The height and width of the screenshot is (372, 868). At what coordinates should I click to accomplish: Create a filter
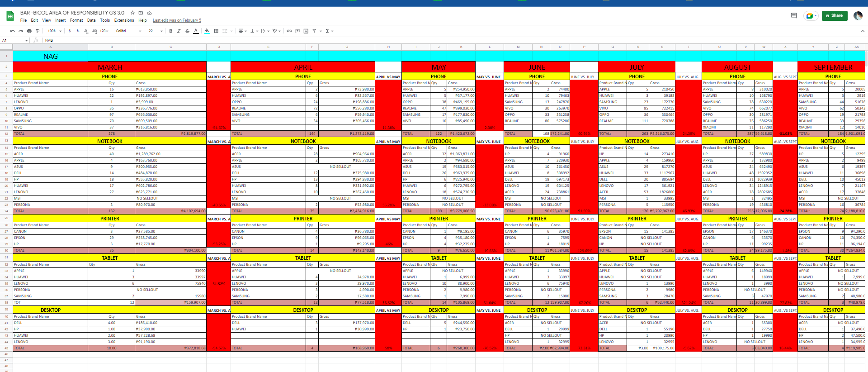[314, 31]
